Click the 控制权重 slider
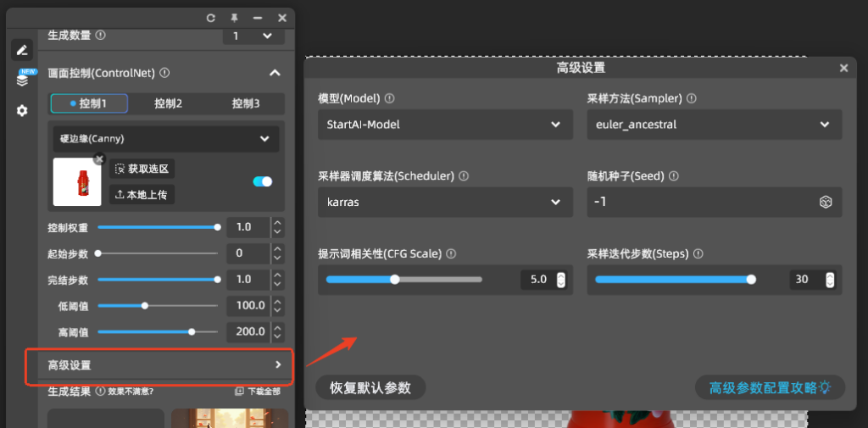The image size is (868, 428). (158, 227)
